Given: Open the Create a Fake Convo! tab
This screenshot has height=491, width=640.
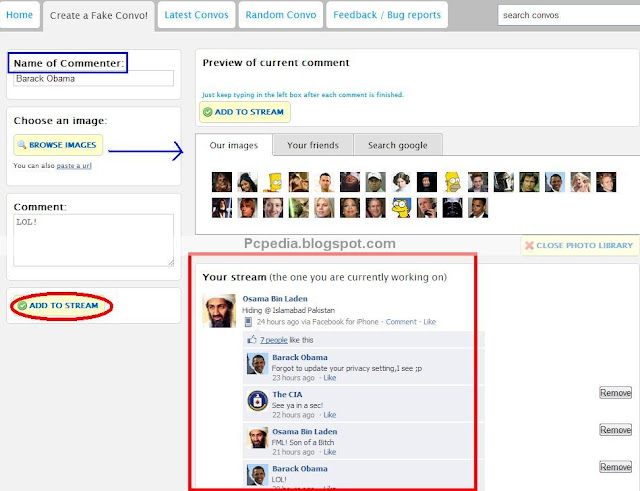Looking at the screenshot, I should [99, 16].
